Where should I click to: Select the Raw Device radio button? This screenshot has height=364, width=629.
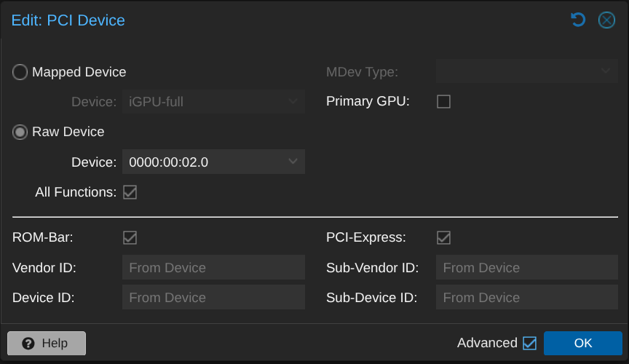[x=20, y=132]
